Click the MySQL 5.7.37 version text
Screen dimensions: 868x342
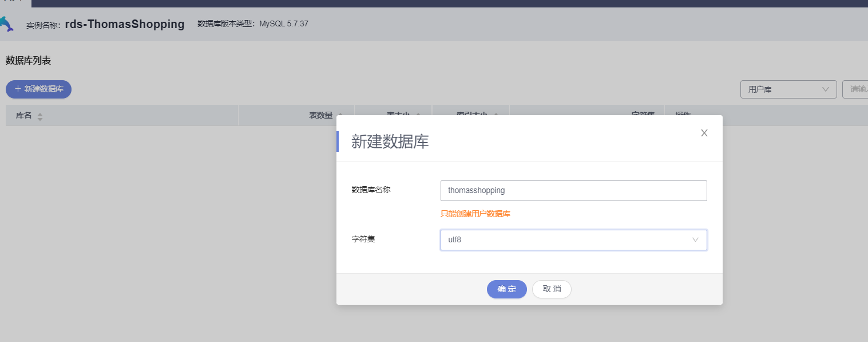284,24
